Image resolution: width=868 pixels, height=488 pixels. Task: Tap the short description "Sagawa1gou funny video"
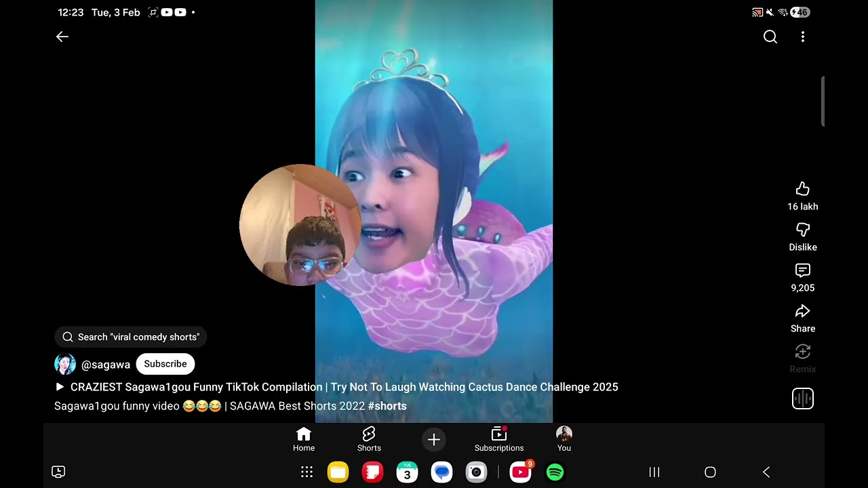pos(117,406)
